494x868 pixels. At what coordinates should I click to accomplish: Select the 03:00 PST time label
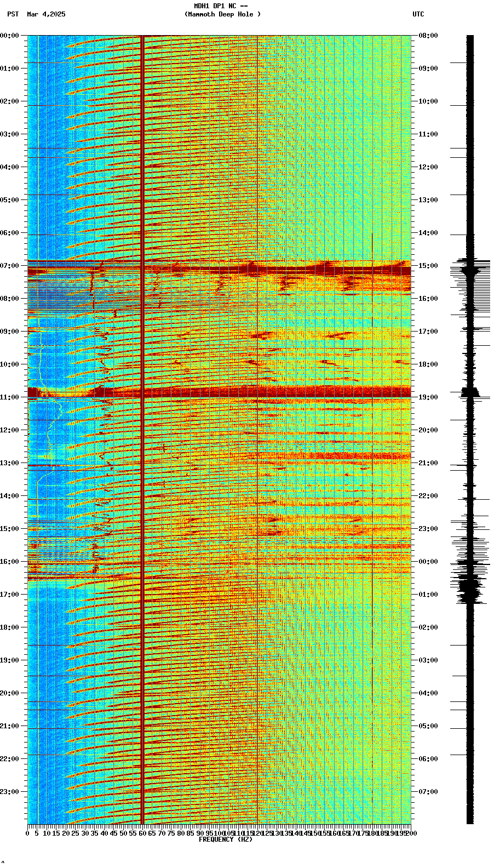(x=9, y=134)
